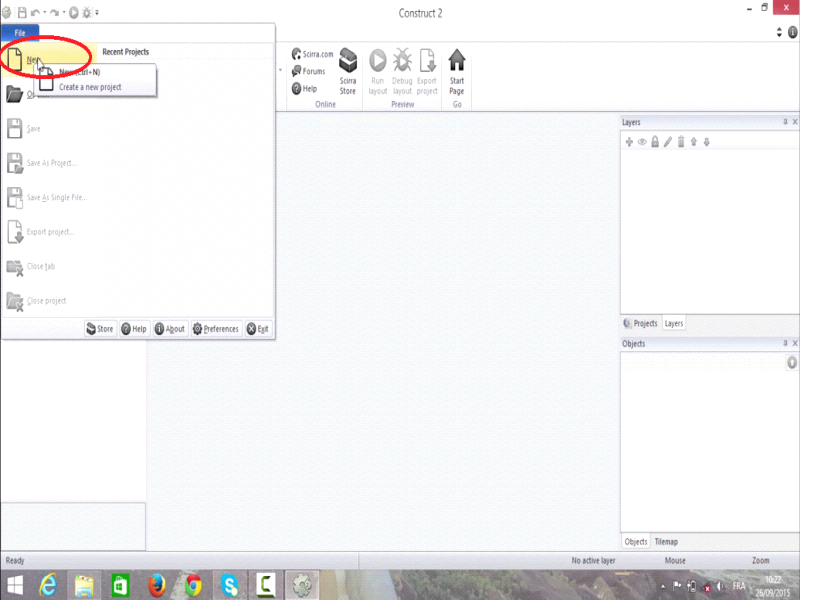Image resolution: width=819 pixels, height=600 pixels.
Task: Toggle layer visibility with the eye icon
Action: click(642, 141)
